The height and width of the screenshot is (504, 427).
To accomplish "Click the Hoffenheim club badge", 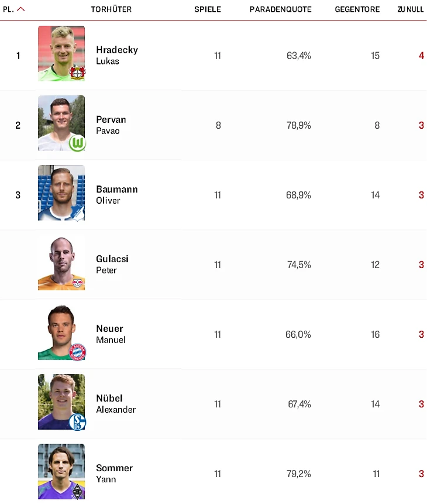I will [77, 212].
